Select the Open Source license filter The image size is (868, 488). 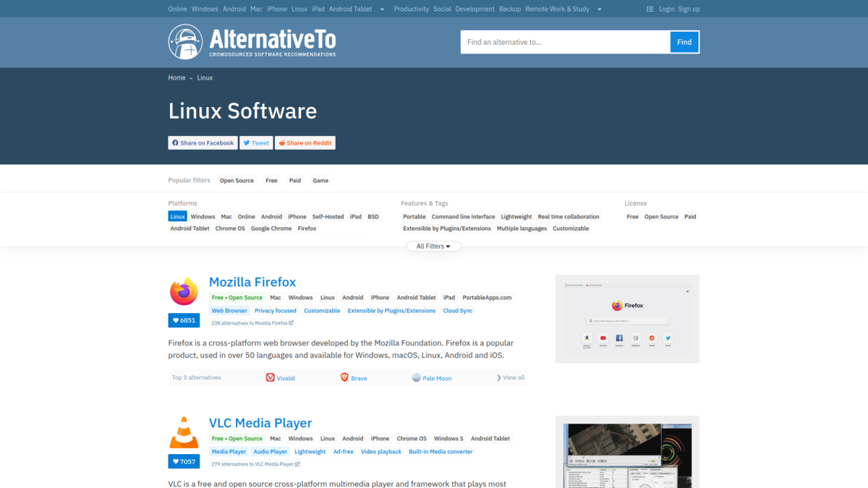(x=661, y=217)
